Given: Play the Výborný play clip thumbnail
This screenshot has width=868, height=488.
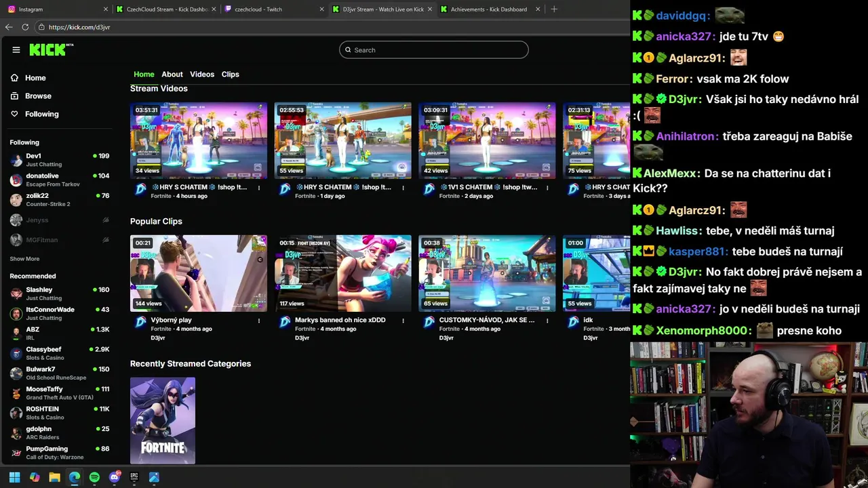Looking at the screenshot, I should click(x=199, y=273).
